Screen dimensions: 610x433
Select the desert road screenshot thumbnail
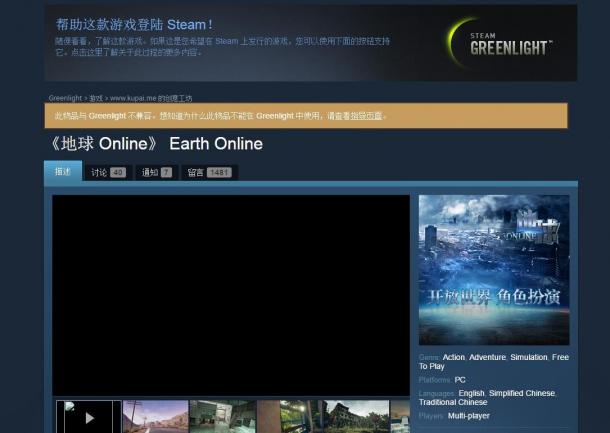pyautogui.click(x=156, y=417)
